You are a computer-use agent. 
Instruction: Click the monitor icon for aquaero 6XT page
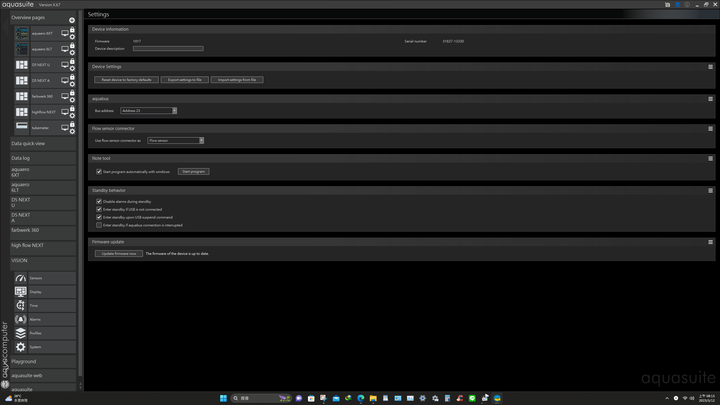pyautogui.click(x=65, y=34)
